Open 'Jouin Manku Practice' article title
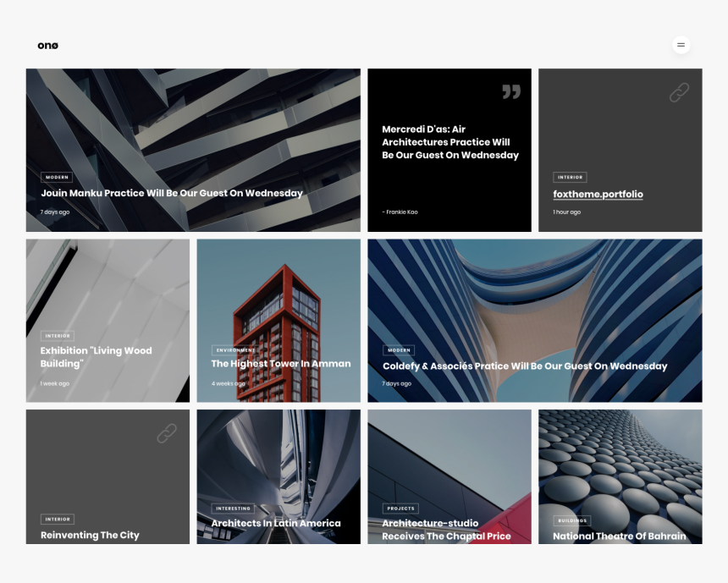This screenshot has width=728, height=583. 172,193
